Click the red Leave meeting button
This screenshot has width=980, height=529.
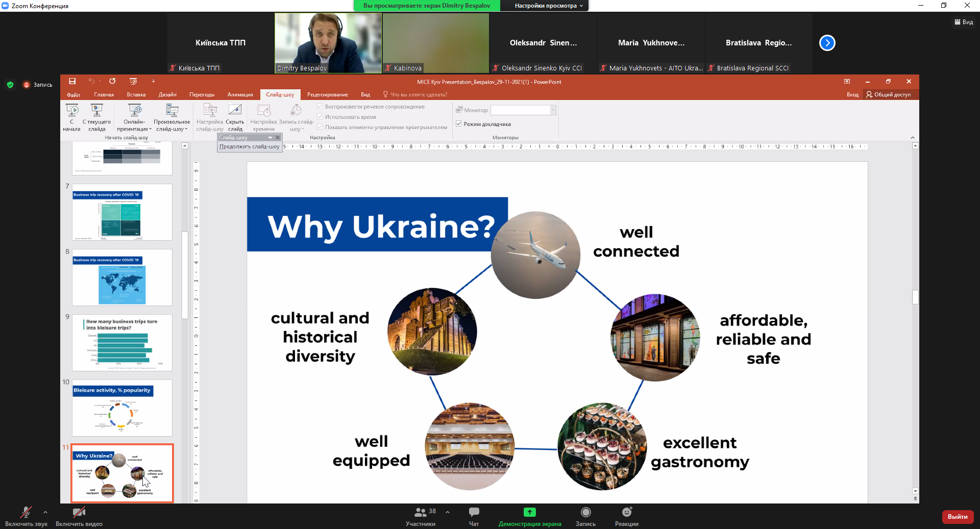click(958, 517)
